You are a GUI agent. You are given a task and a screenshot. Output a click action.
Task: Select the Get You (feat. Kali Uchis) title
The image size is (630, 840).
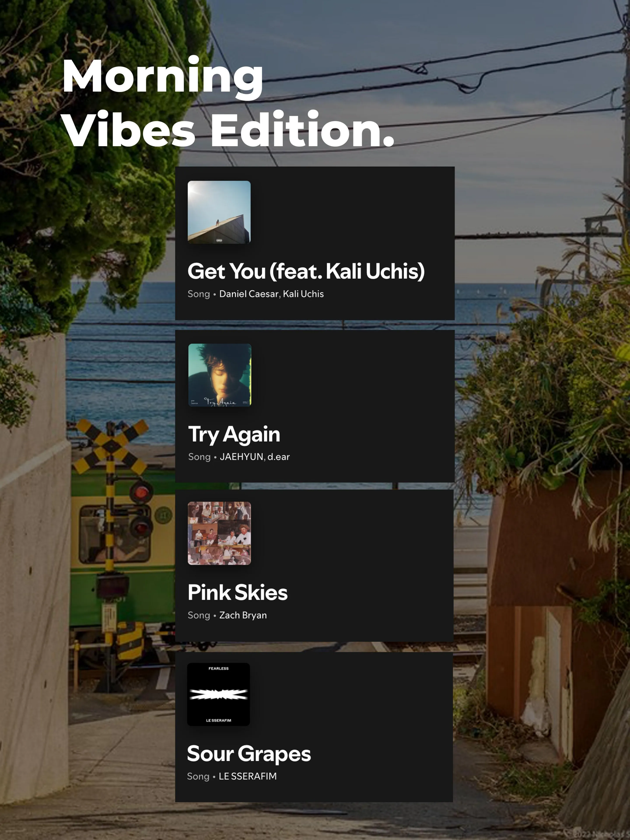pos(306,271)
